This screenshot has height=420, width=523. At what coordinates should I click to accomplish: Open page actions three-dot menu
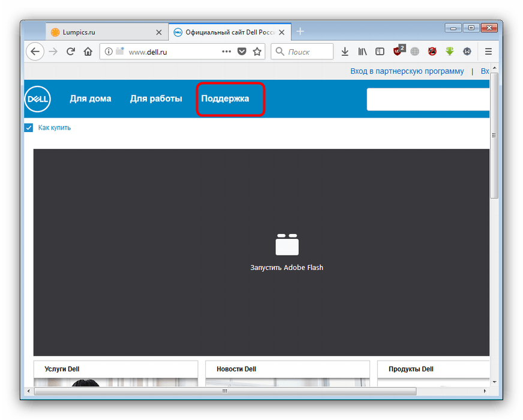226,52
